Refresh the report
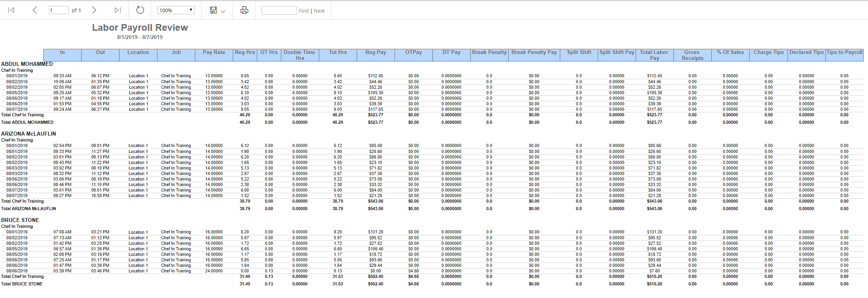 (x=140, y=10)
